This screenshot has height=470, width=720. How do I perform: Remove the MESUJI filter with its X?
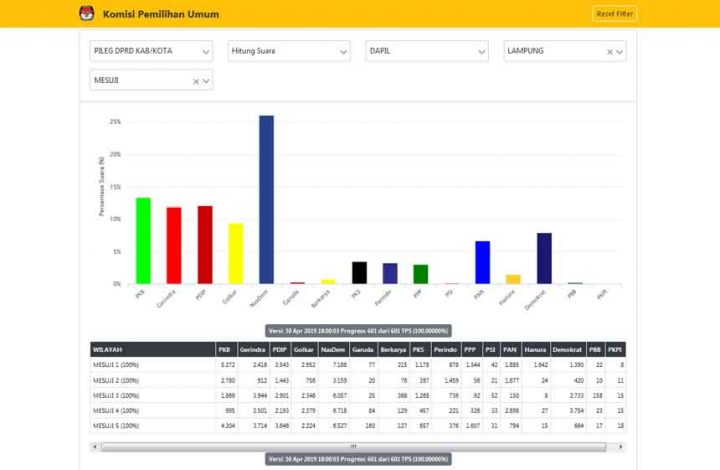pos(195,82)
